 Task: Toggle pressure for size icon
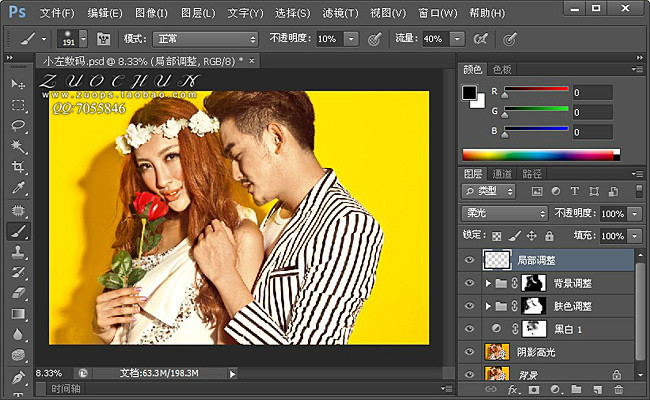click(509, 39)
